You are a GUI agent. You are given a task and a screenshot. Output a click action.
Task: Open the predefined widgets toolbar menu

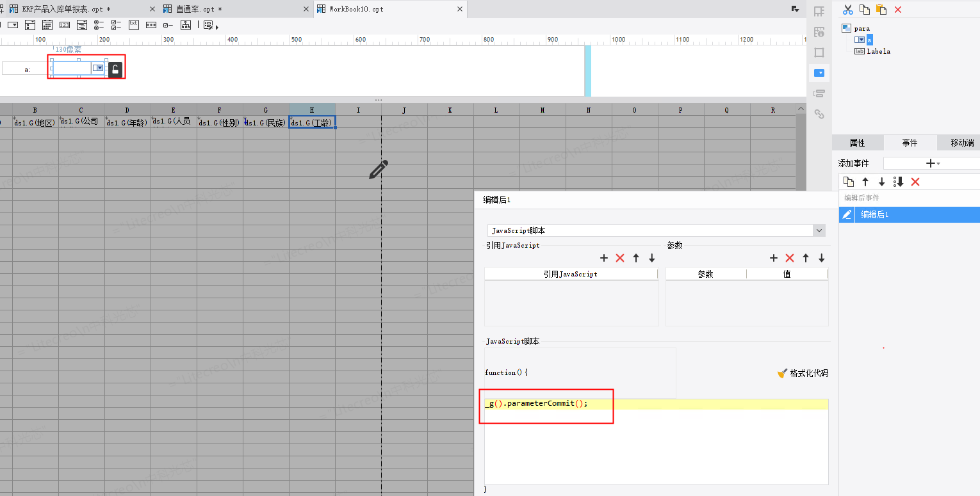(210, 25)
